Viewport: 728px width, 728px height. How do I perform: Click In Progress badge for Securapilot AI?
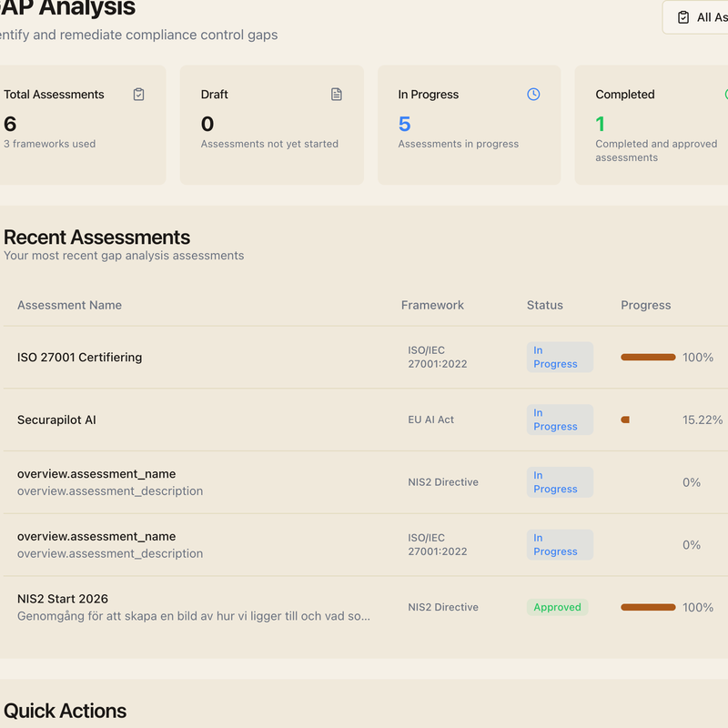click(560, 420)
